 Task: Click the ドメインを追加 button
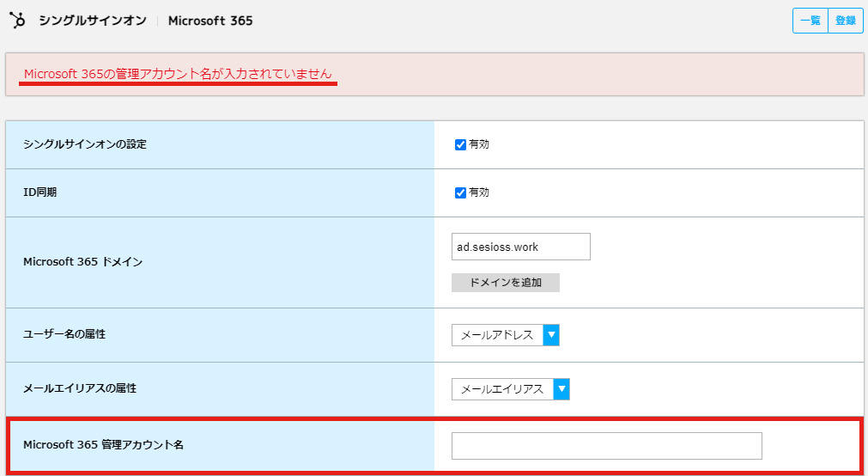pos(506,283)
